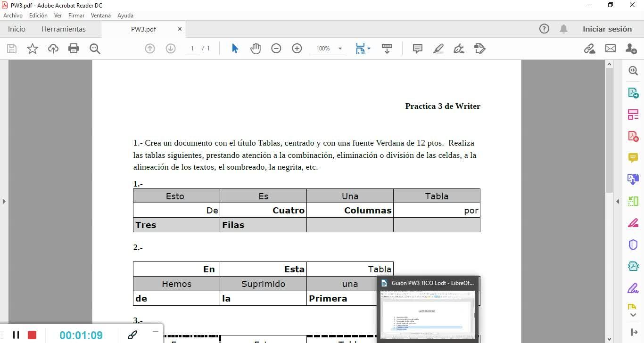
Task: Click the Save file icon in the toolbar
Action: [x=12, y=49]
